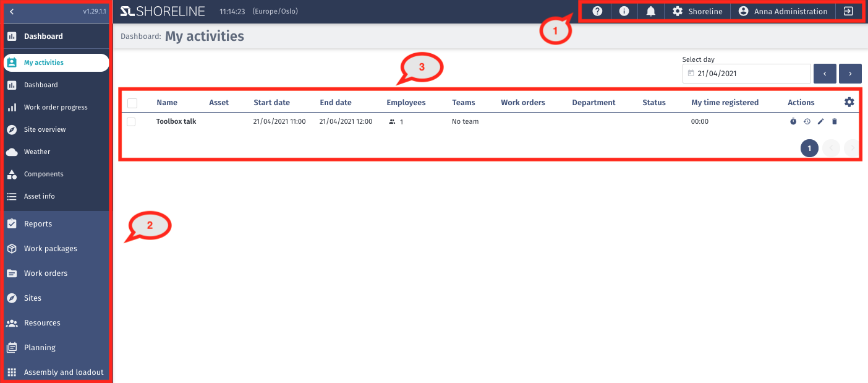Sort by End date column header
The width and height of the screenshot is (868, 383).
click(x=336, y=103)
